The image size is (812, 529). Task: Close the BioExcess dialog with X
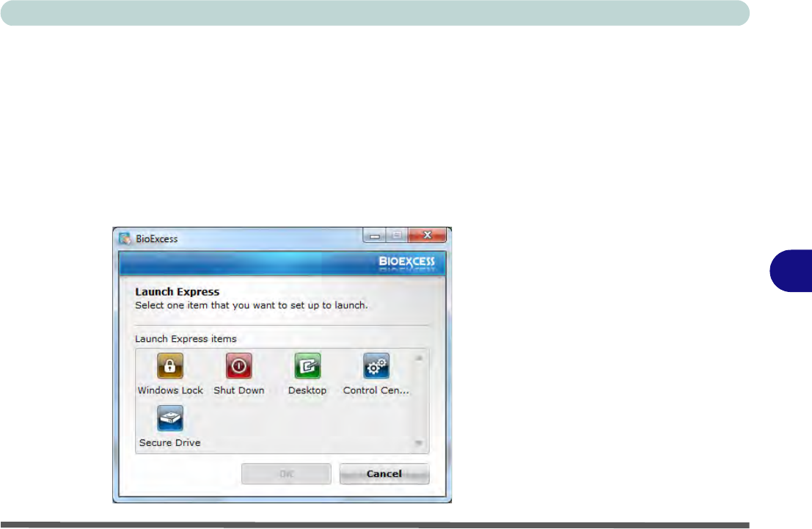427,236
